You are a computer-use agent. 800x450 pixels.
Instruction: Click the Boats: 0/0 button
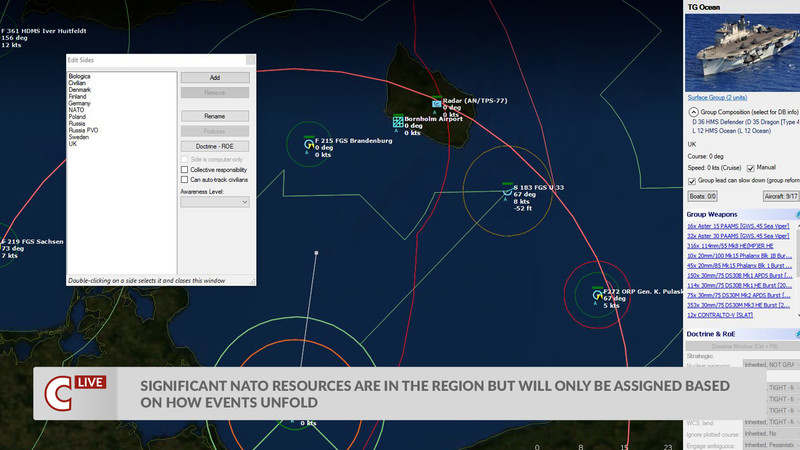[702, 196]
